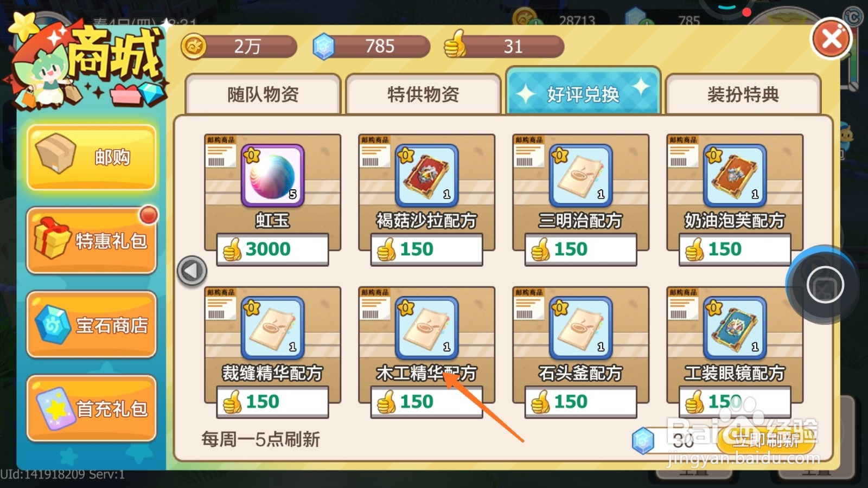Open the 宝石商店 gem shop

[91, 325]
